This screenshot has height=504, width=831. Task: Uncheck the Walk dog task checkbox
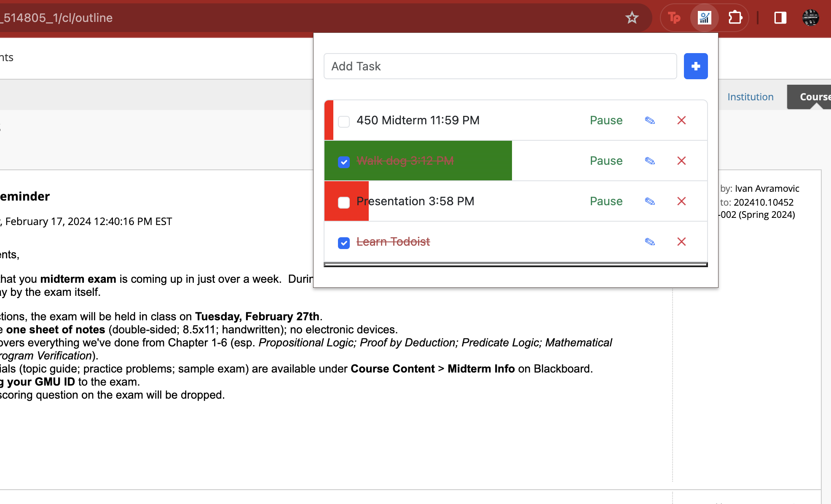pos(344,162)
